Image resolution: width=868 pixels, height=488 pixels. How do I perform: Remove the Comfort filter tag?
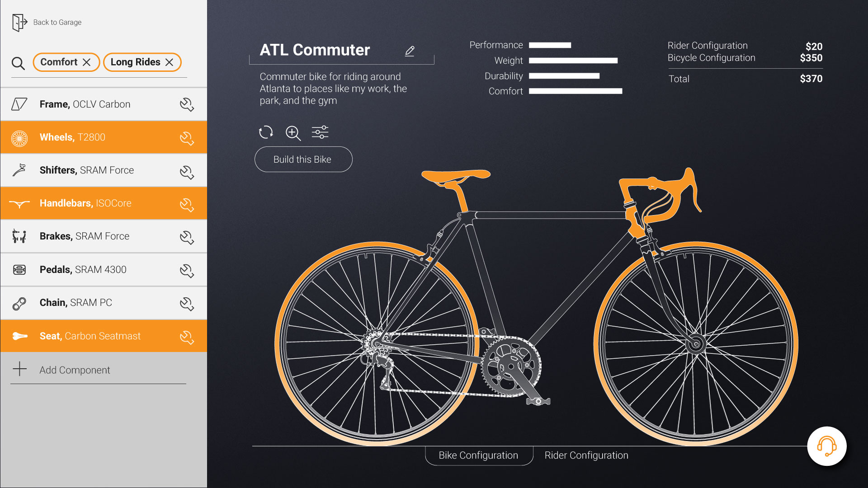click(87, 62)
